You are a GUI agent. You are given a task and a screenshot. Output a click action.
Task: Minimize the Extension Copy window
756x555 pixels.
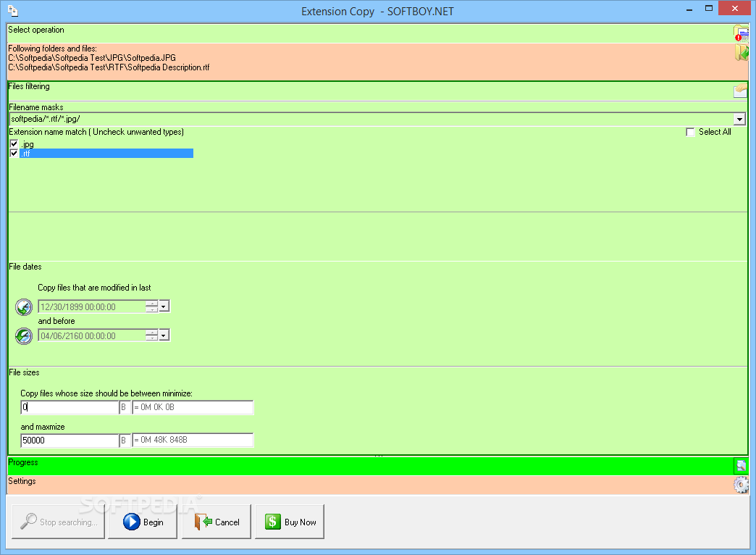690,9
